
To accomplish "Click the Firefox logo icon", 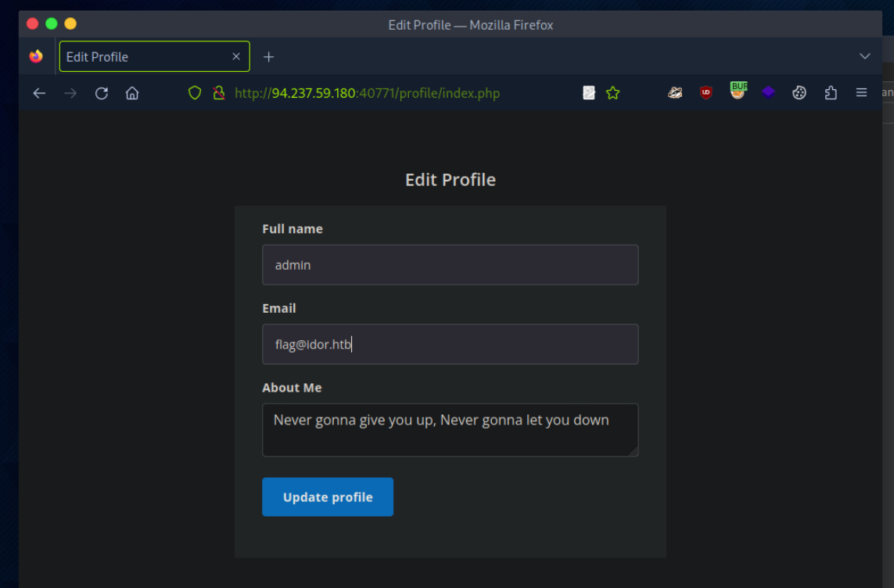I will (36, 56).
